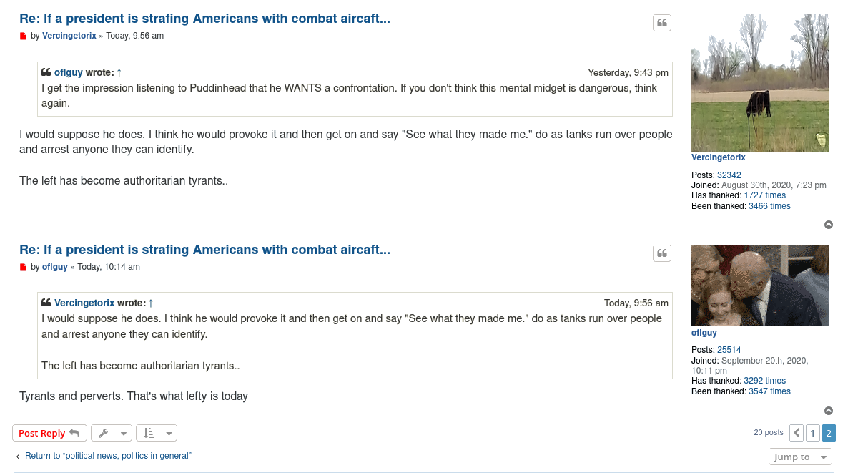868x473 pixels.
Task: Open the topic tools wrench dropdown
Action: pyautogui.click(x=112, y=433)
